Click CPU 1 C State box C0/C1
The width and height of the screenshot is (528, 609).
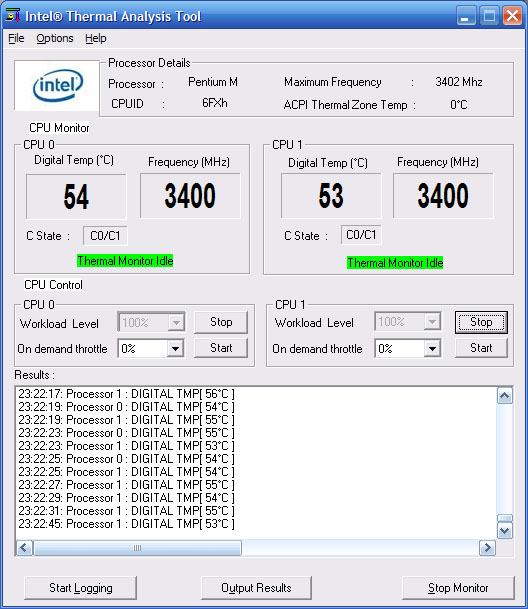tap(361, 235)
